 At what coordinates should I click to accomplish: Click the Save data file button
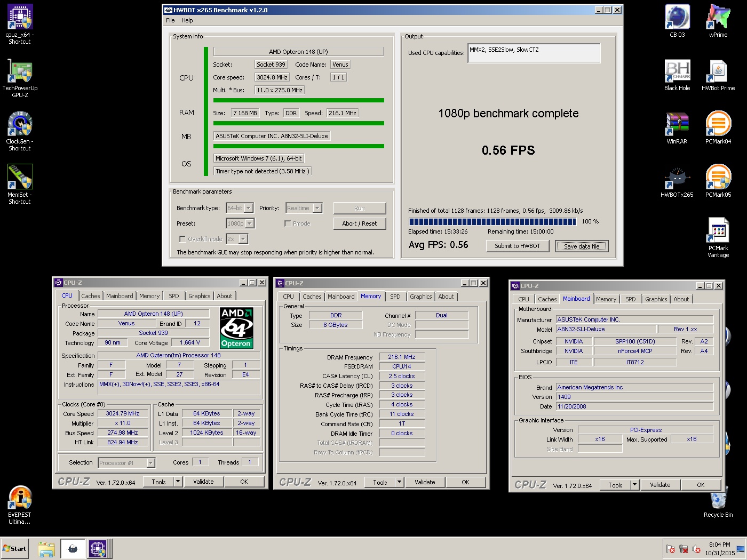click(x=582, y=246)
